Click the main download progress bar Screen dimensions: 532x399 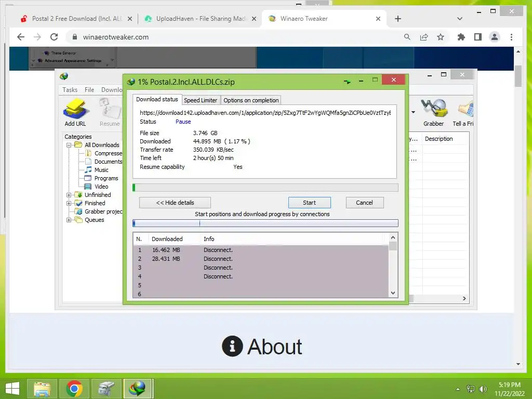(265, 188)
